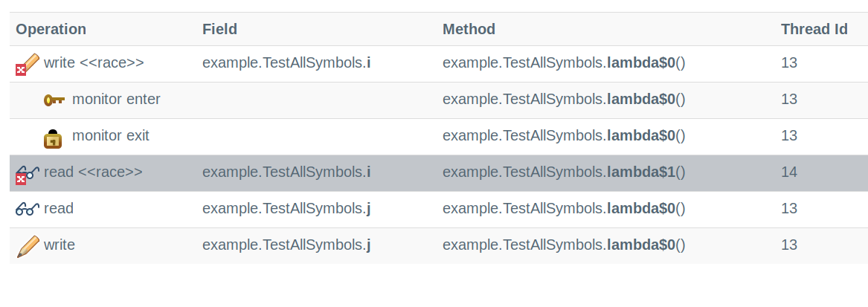The width and height of the screenshot is (868, 307).
Task: Select the highlighted "read <<race>>" row label
Action: point(93,172)
